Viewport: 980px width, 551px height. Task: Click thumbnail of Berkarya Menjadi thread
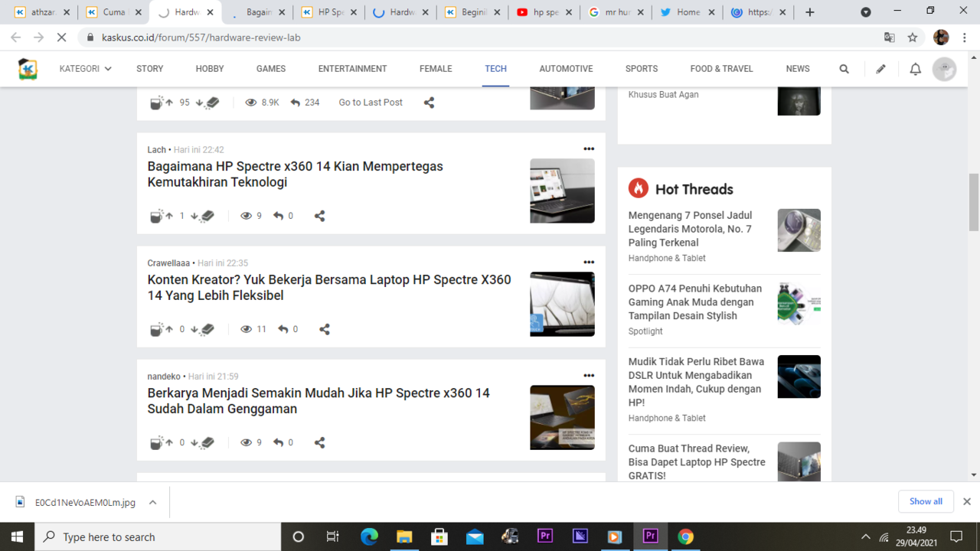point(562,417)
